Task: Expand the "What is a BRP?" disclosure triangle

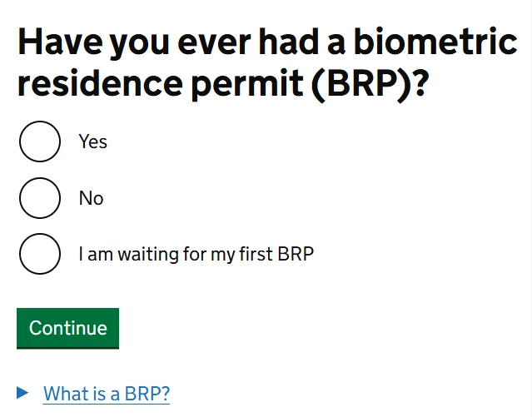Action: point(23,392)
